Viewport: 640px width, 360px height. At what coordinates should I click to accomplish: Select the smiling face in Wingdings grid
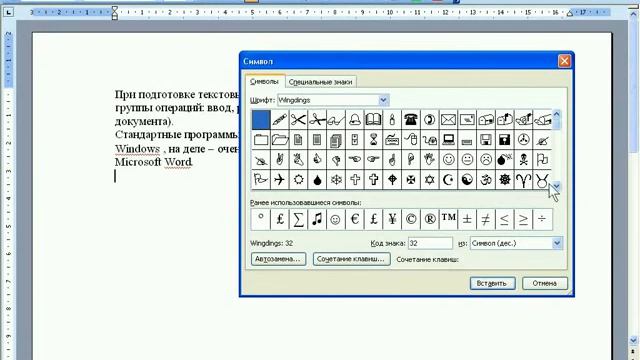(448, 160)
